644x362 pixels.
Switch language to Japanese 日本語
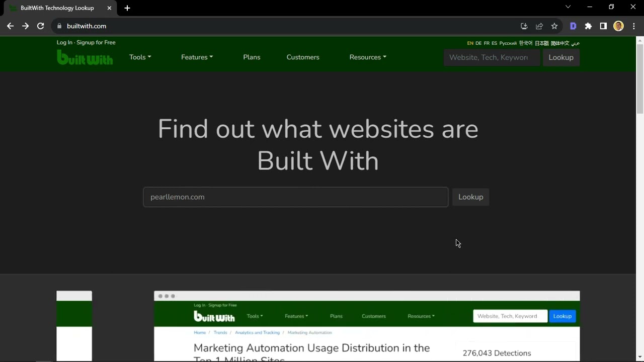[x=542, y=43]
